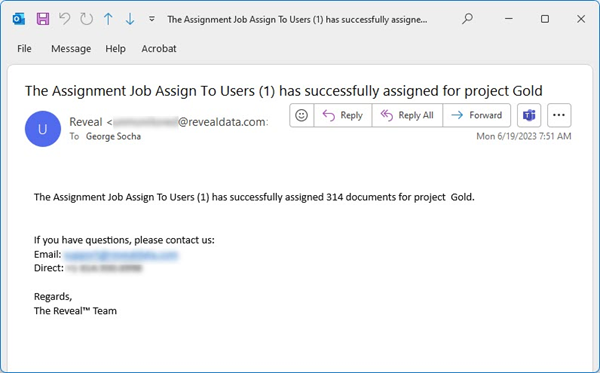Viewport: 600px width, 373px height.
Task: Click the sender avatar circle labeled U
Action: pos(43,129)
